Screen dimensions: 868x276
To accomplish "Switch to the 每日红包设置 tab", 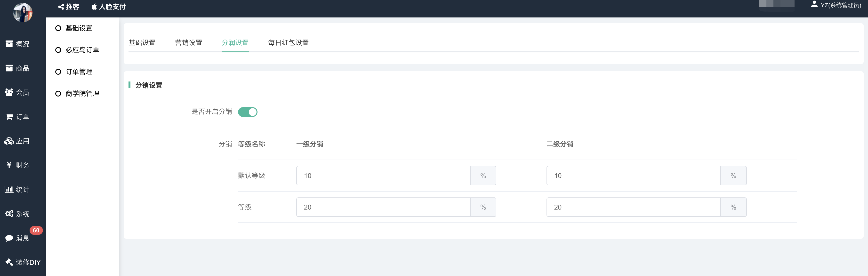I will pos(288,43).
